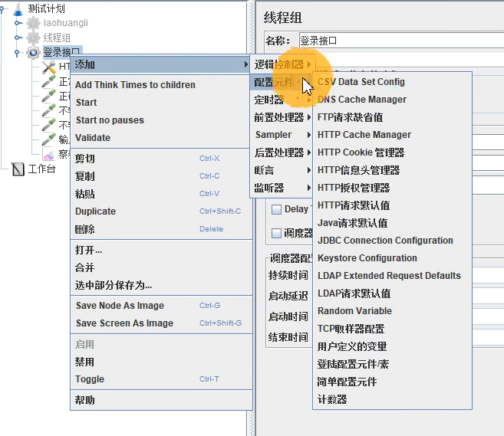
Task: Click the 登录接口 thread group gear icon
Action: pos(33,52)
